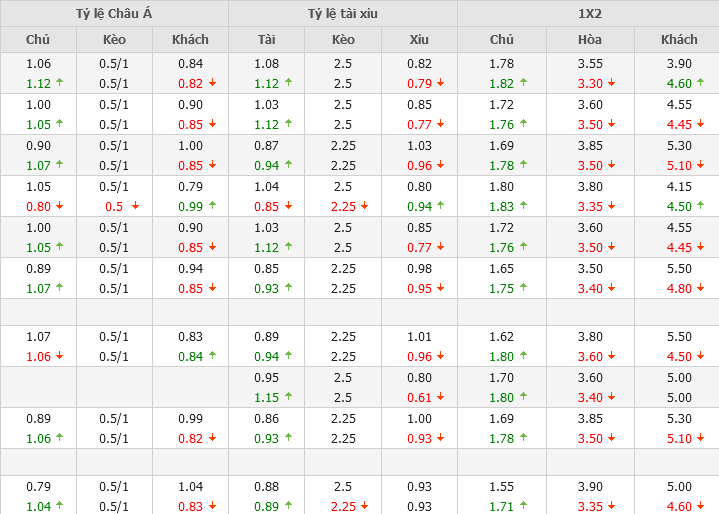The height and width of the screenshot is (514, 719).
Task: Select the 4.15 odds cell
Action: tap(679, 186)
